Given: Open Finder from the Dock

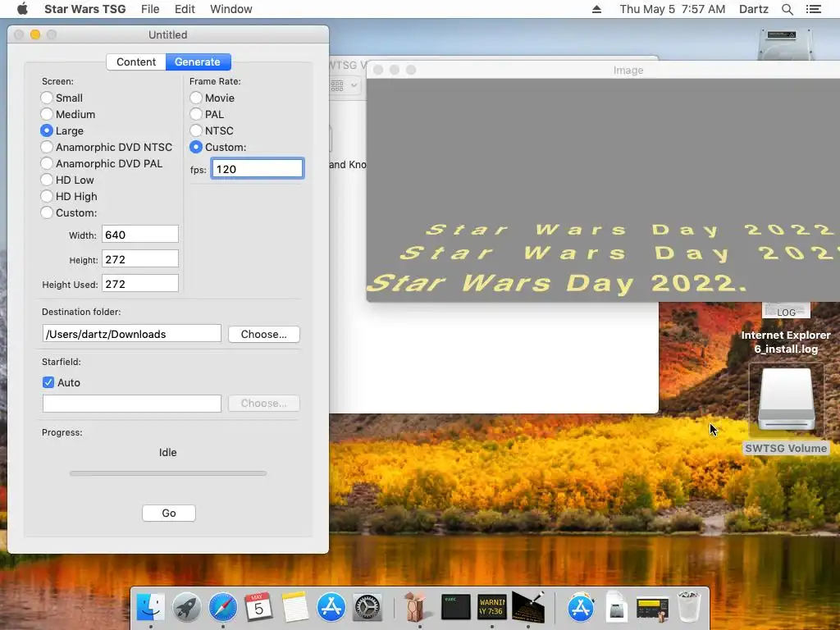Looking at the screenshot, I should pos(151,608).
